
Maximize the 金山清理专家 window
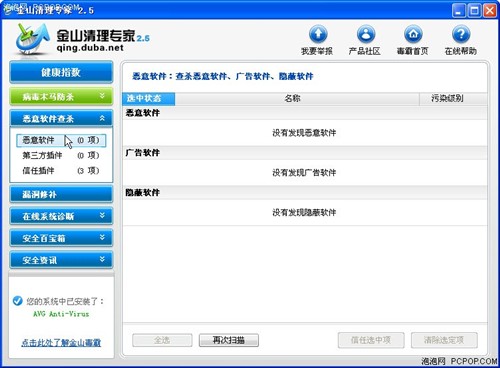click(x=474, y=11)
